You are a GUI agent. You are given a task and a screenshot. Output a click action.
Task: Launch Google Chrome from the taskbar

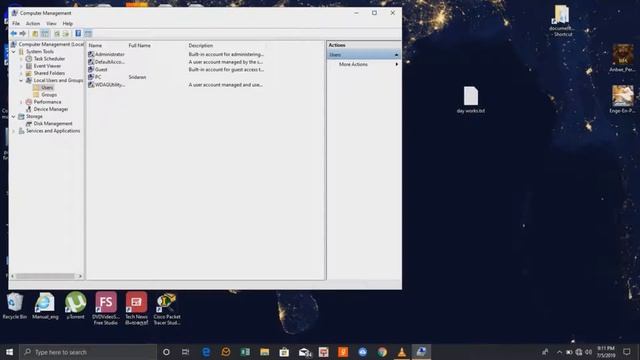click(x=382, y=352)
